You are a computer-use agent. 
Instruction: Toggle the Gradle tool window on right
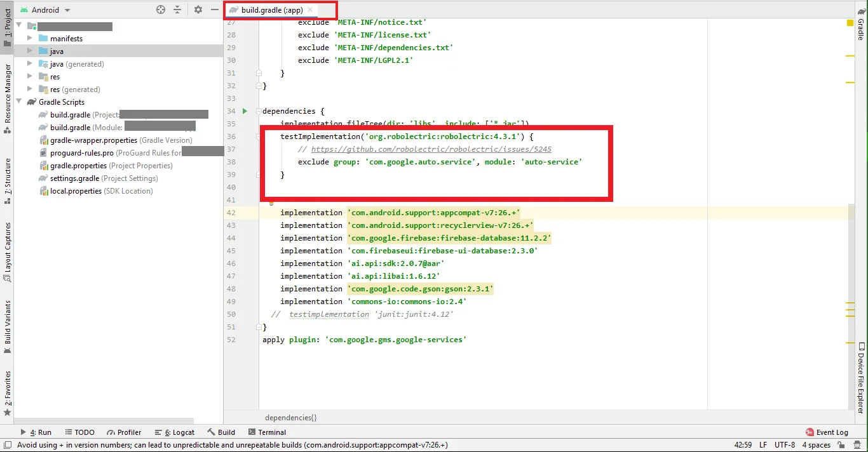[x=860, y=24]
